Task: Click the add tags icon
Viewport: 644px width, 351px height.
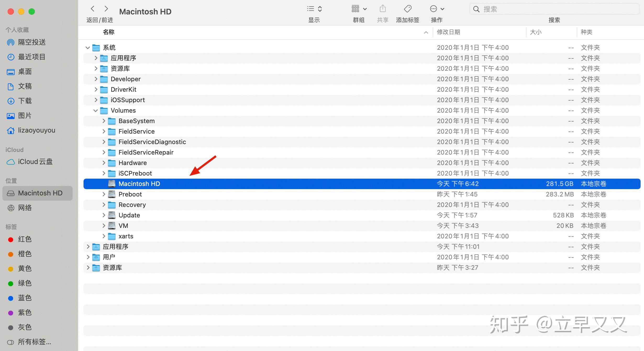Action: [x=408, y=9]
